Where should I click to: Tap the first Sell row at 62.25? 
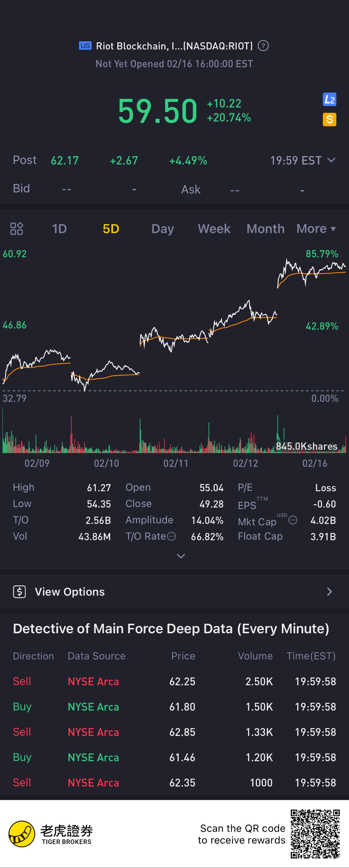pyautogui.click(x=174, y=681)
